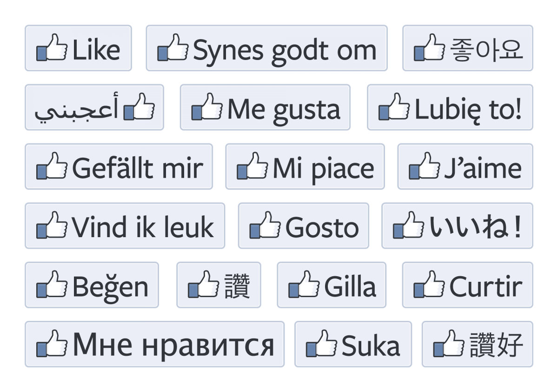Image resolution: width=558 pixels, height=392 pixels.
Task: Click the Russian Мне нравится text label
Action: [x=173, y=345]
